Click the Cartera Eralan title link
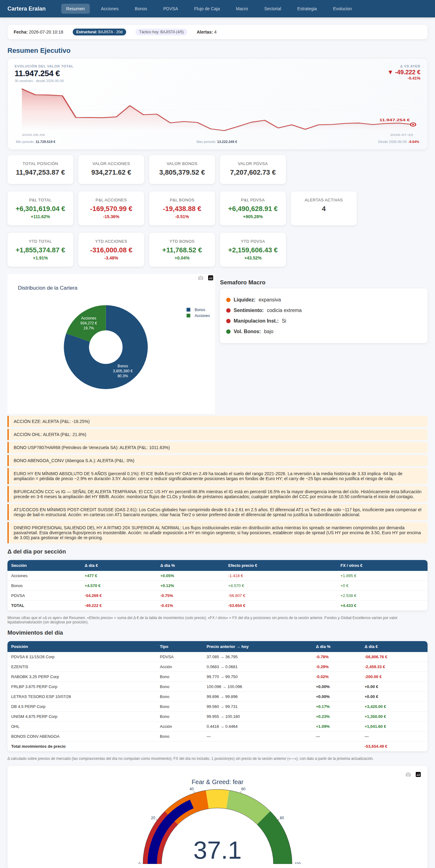Screen dimensions: 435x868 (x=26, y=9)
